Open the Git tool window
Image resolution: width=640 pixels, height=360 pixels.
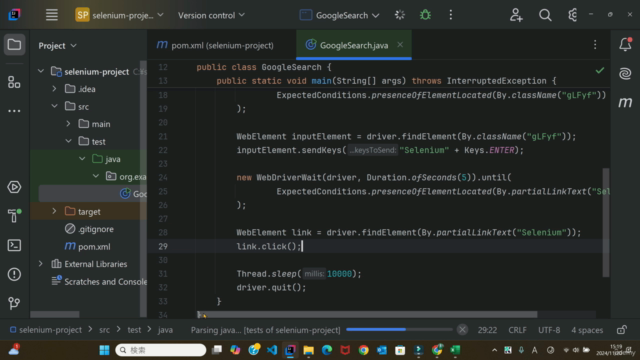pos(14,303)
